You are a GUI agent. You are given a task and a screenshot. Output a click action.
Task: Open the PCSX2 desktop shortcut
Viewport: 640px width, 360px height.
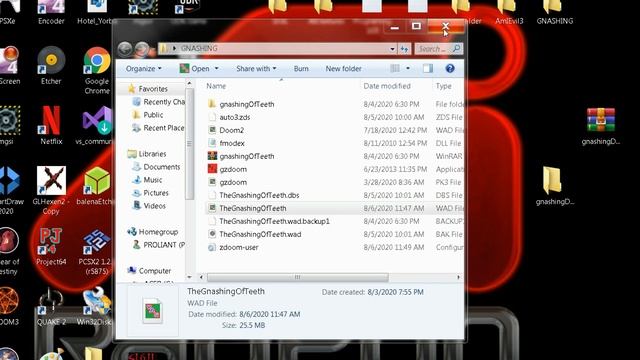(96, 252)
